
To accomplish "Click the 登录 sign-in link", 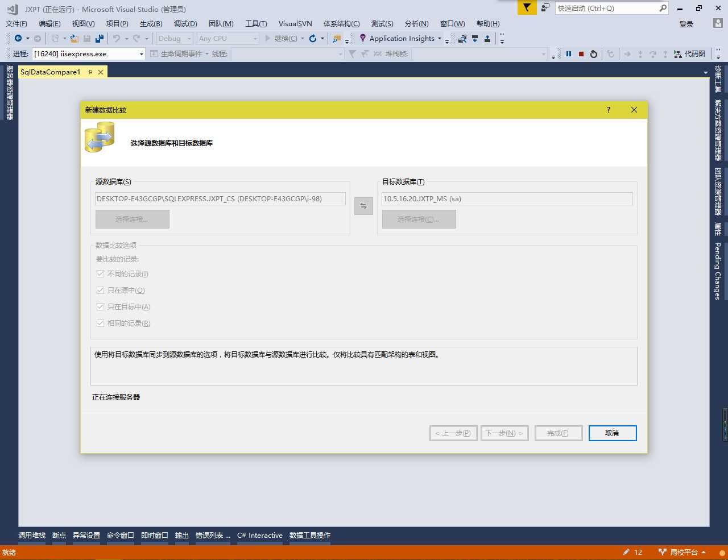I will 686,24.
